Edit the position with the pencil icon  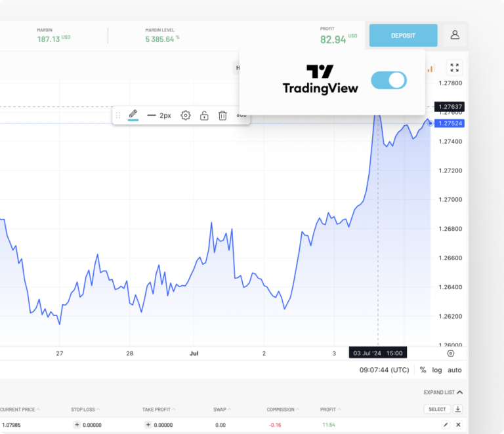point(446,425)
